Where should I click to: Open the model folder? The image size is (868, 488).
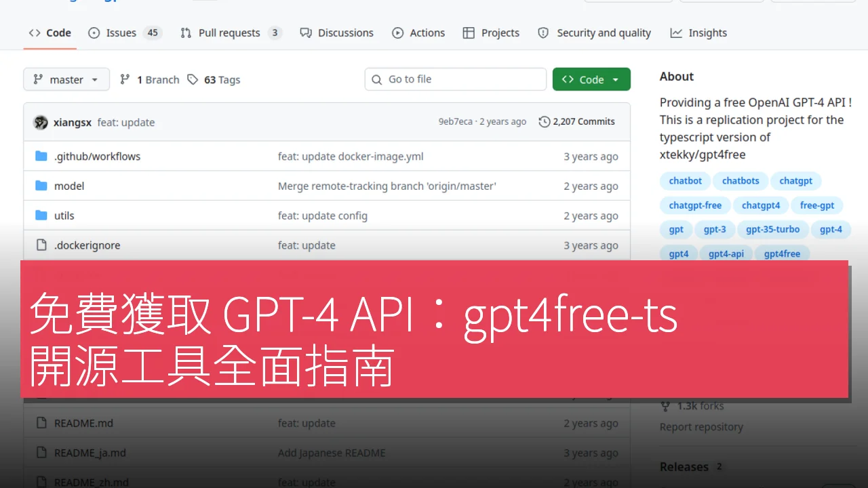69,186
